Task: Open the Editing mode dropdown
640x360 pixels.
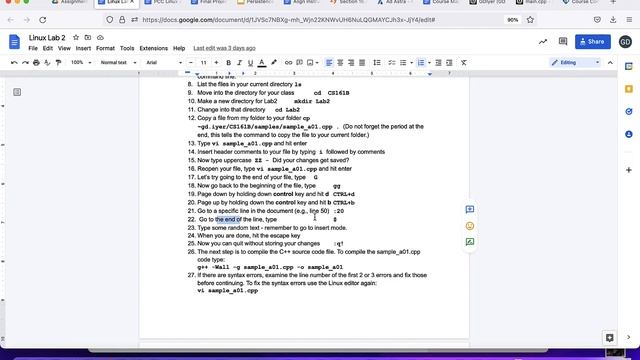Action: pyautogui.click(x=575, y=62)
